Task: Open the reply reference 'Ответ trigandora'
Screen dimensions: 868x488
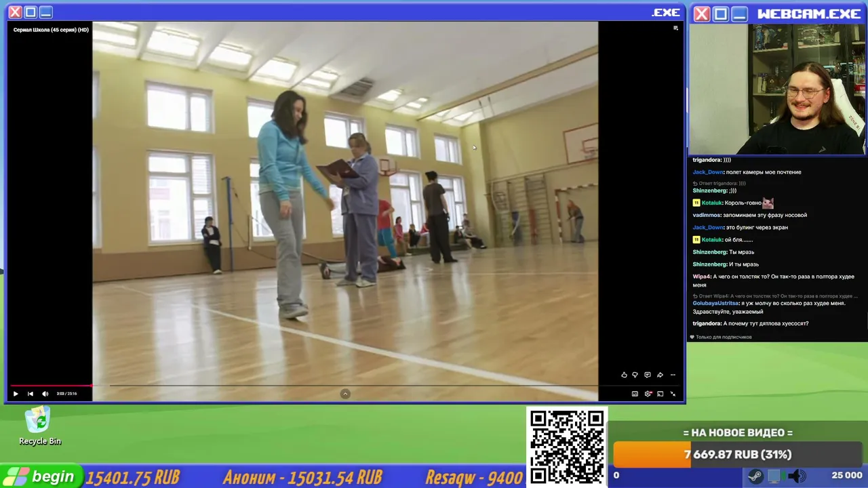Action: tap(719, 184)
